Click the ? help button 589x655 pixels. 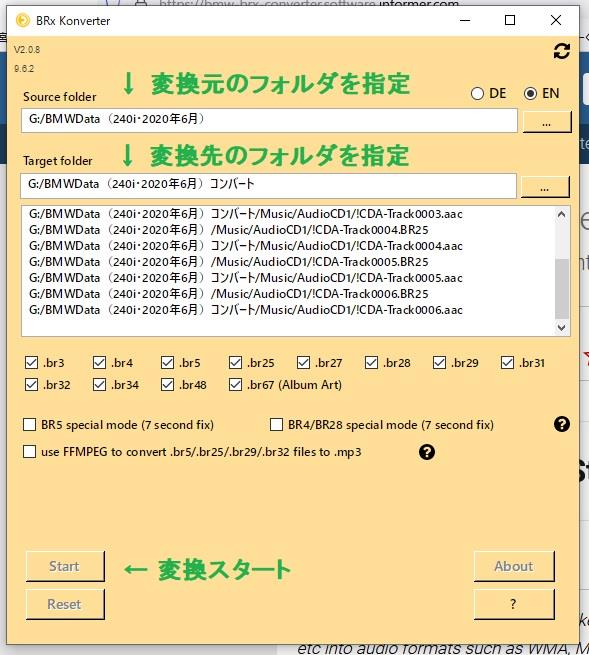(514, 604)
